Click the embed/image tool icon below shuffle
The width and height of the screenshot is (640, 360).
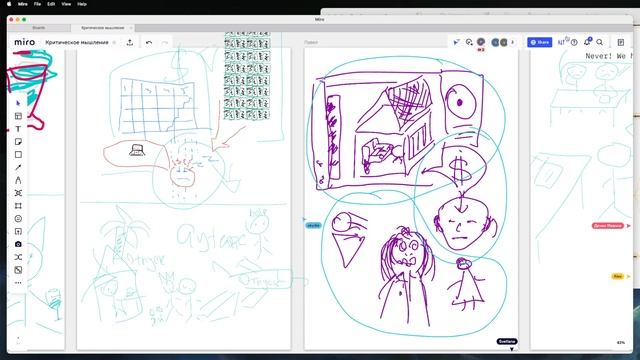pos(18,270)
